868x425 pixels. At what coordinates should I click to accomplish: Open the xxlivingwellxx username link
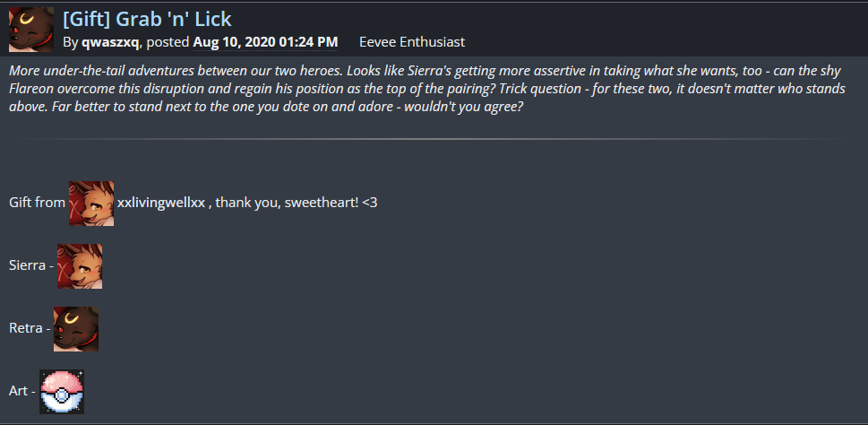(161, 203)
